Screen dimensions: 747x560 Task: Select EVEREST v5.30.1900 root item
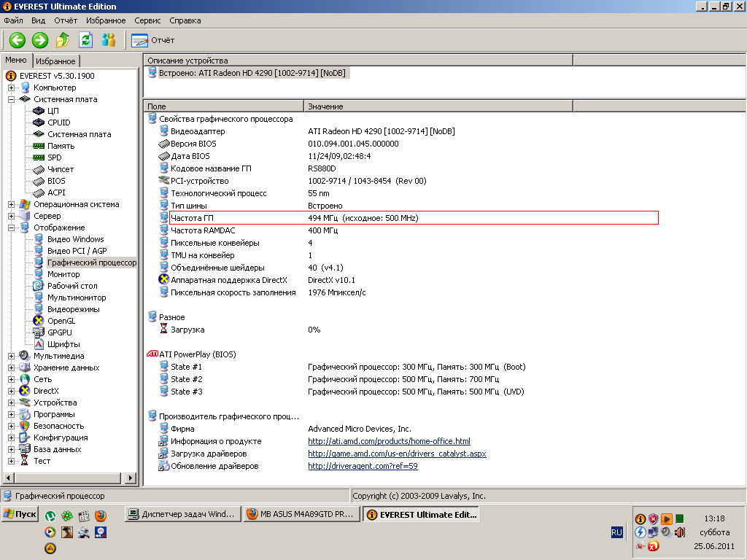(57, 76)
